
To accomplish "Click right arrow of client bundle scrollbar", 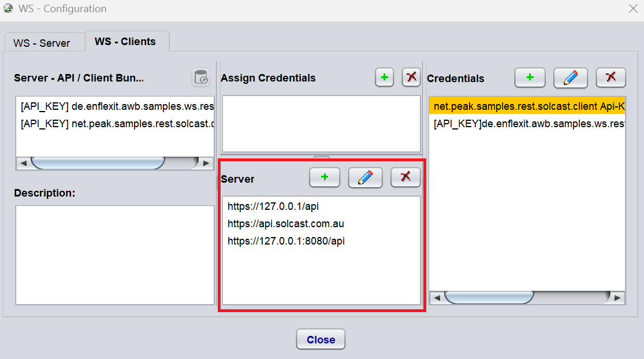I will click(x=206, y=163).
